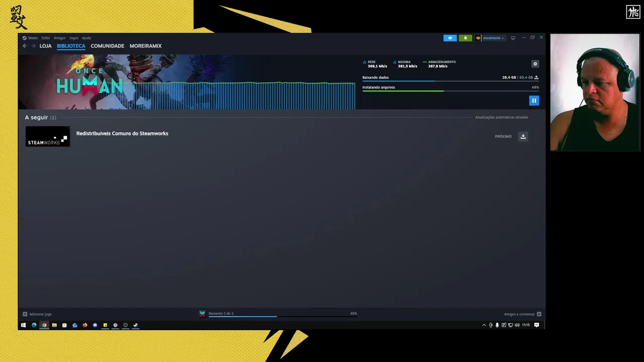Open the LOJA tab
The height and width of the screenshot is (362, 644).
click(45, 46)
